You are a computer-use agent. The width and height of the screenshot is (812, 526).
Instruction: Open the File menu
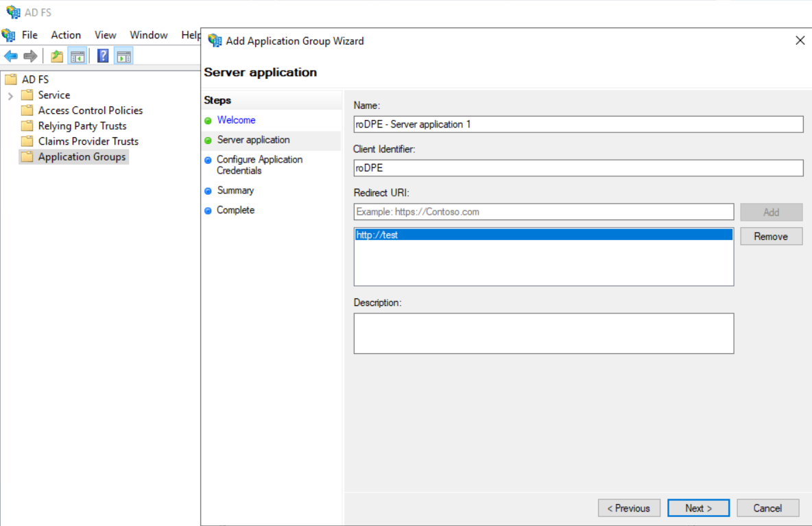(x=29, y=35)
